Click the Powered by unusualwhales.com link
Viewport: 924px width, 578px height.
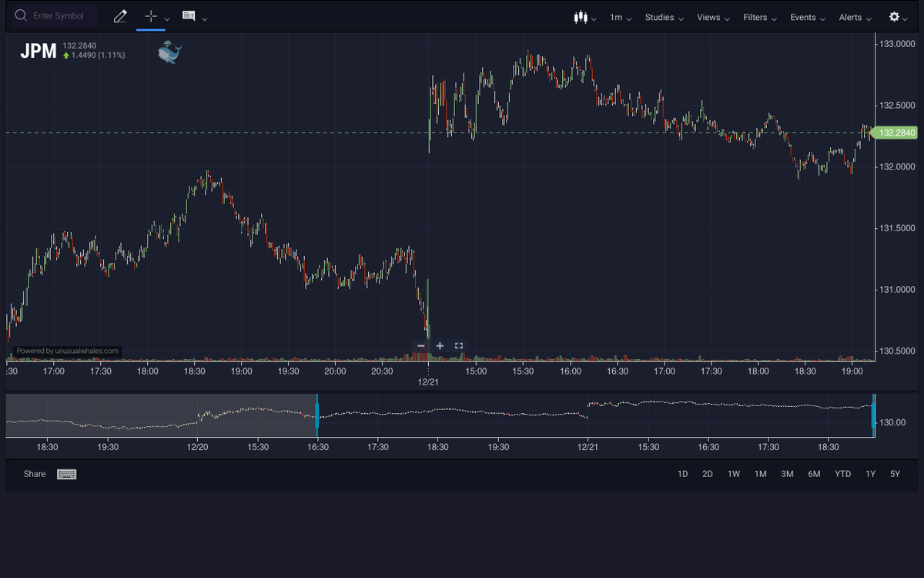68,351
